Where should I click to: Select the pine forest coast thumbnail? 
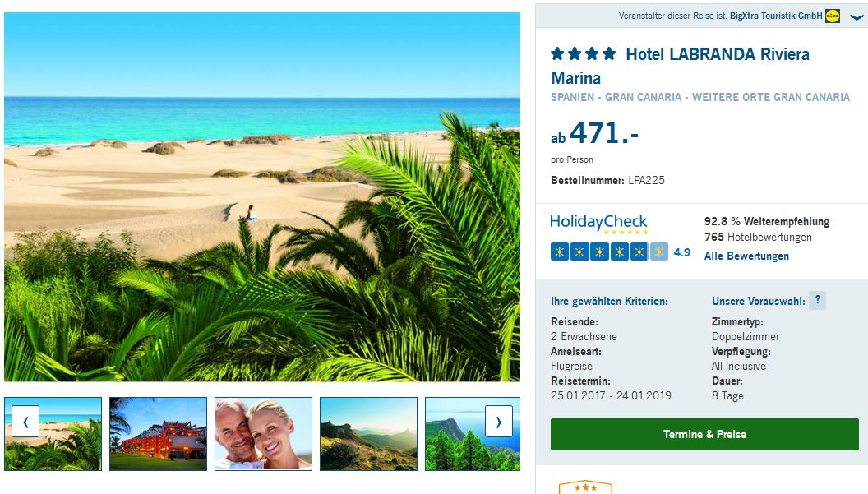(x=473, y=434)
